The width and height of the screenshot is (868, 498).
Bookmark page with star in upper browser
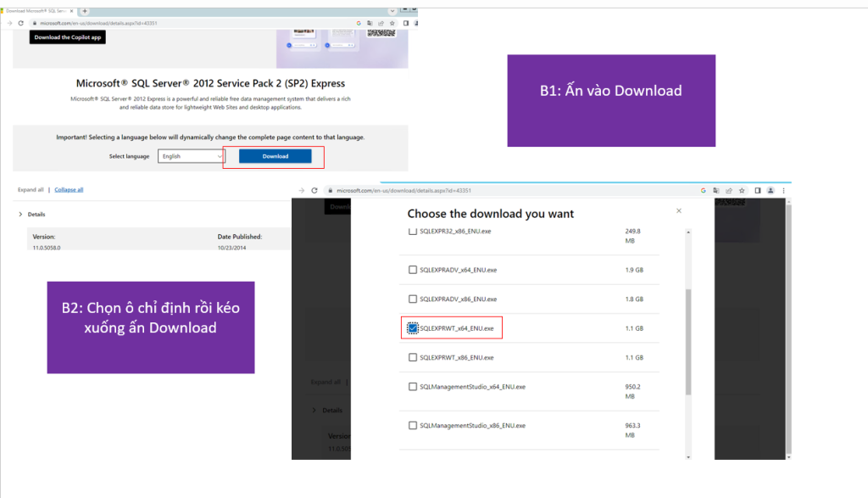[x=392, y=23]
